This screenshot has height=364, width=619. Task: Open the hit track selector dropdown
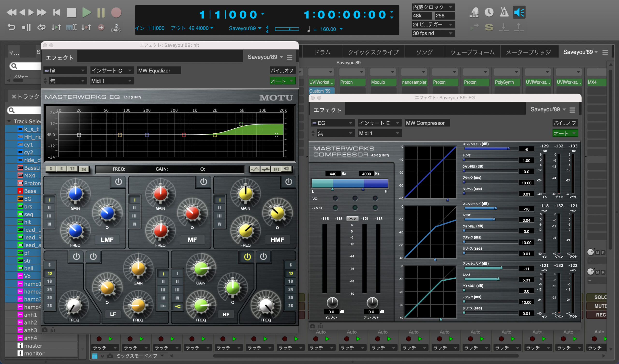[x=65, y=71]
